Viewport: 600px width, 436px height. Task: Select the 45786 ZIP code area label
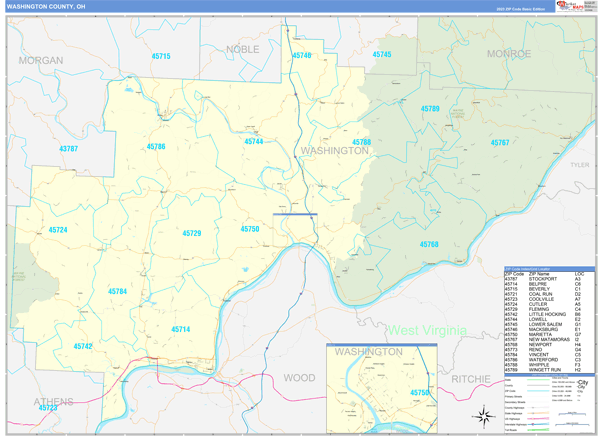coord(156,147)
